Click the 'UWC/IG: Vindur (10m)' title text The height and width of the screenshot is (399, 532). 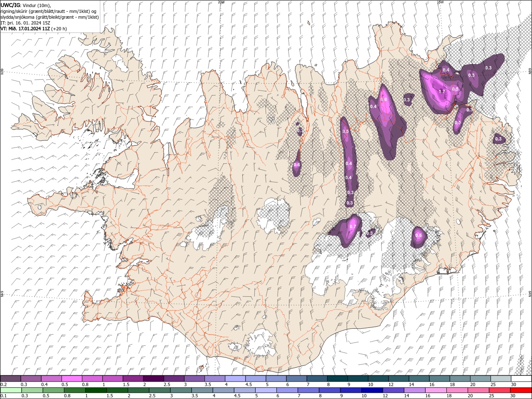pos(25,5)
